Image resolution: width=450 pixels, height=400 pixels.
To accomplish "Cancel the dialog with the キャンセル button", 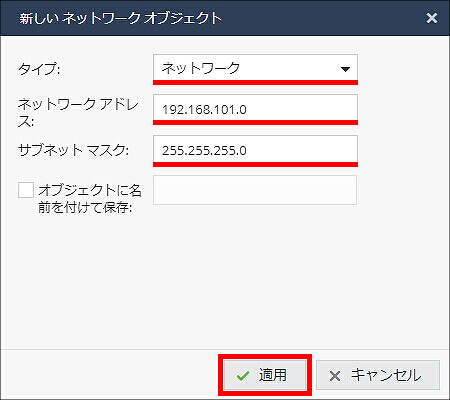I will point(378,375).
